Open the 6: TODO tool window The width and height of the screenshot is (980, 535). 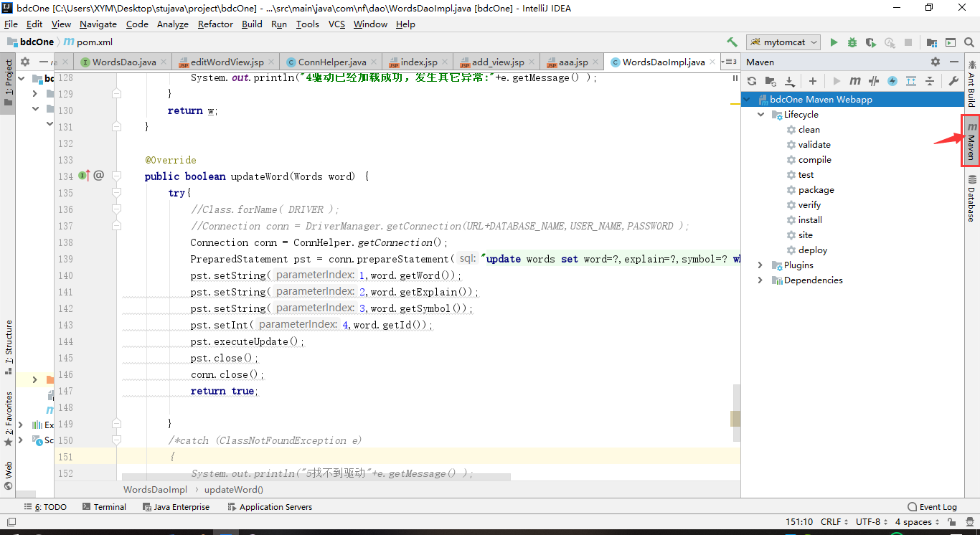[45, 507]
